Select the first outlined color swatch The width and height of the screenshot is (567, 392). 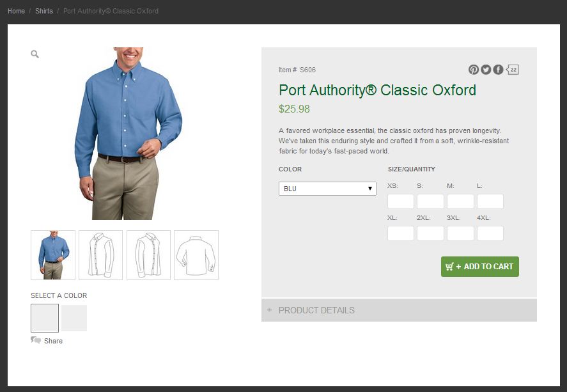pos(45,318)
